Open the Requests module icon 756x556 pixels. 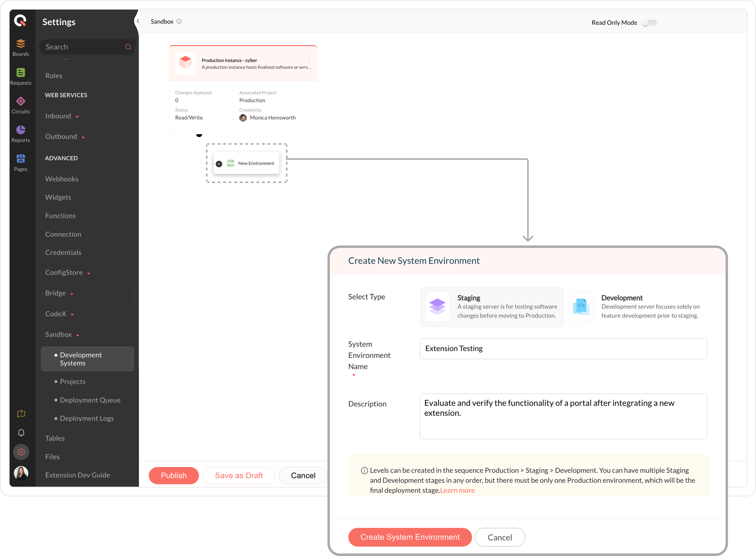coord(21,73)
